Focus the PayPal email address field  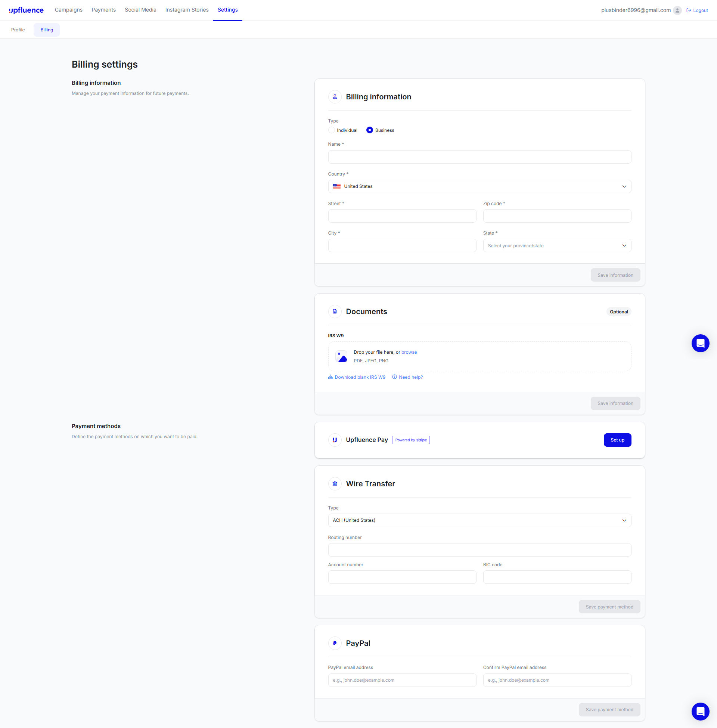pyautogui.click(x=402, y=680)
